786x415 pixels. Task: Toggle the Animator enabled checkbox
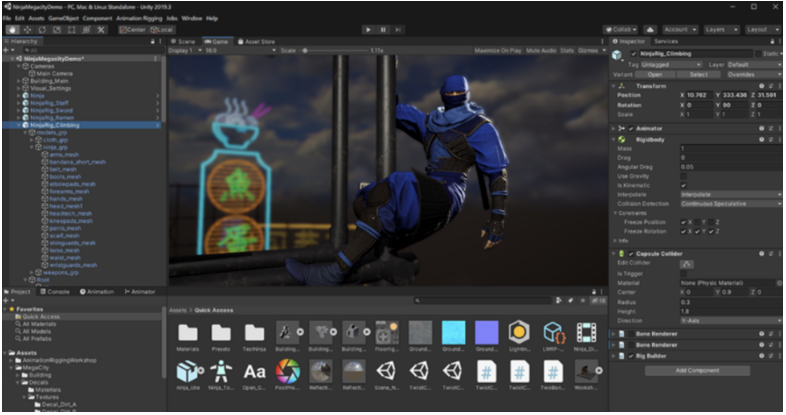631,128
